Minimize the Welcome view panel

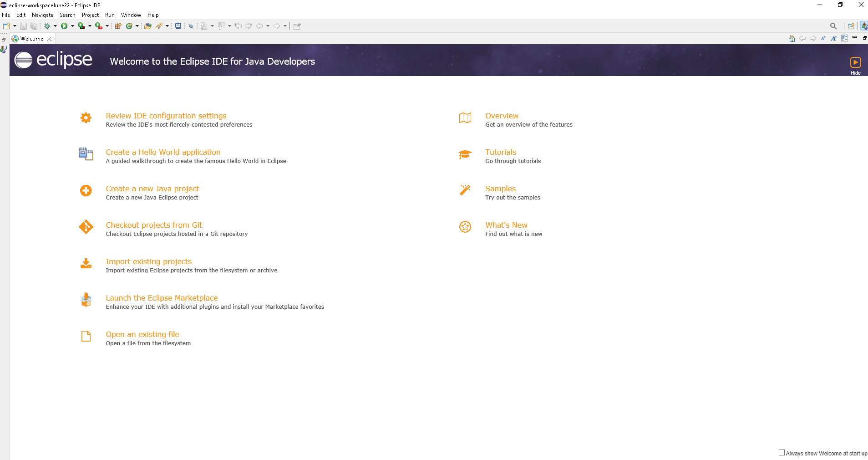pos(855,37)
